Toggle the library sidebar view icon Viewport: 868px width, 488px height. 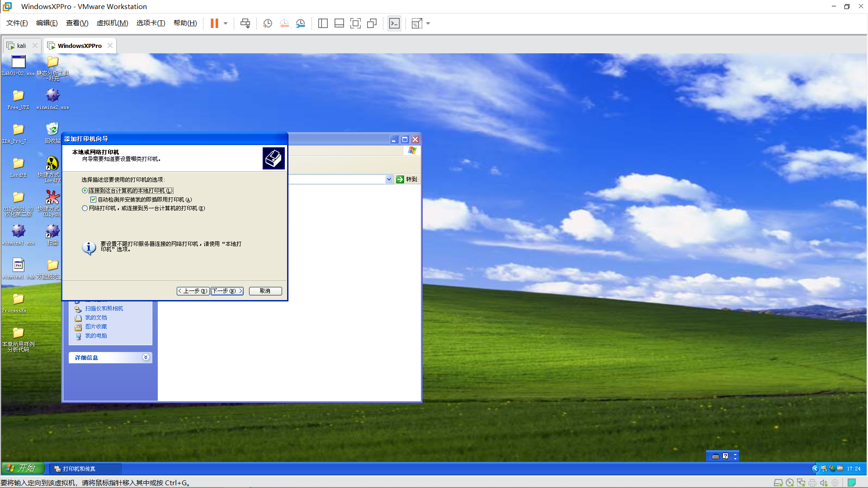coord(323,23)
